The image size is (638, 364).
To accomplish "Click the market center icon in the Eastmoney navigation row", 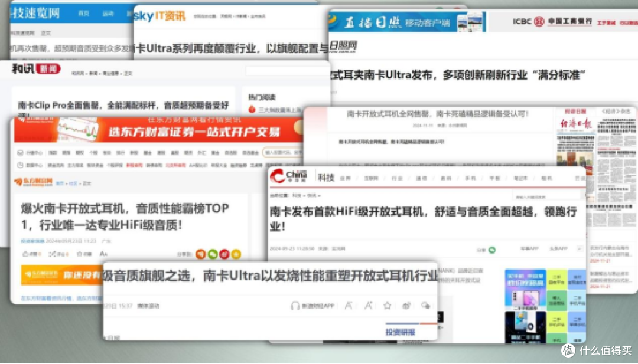I will point(20,153).
